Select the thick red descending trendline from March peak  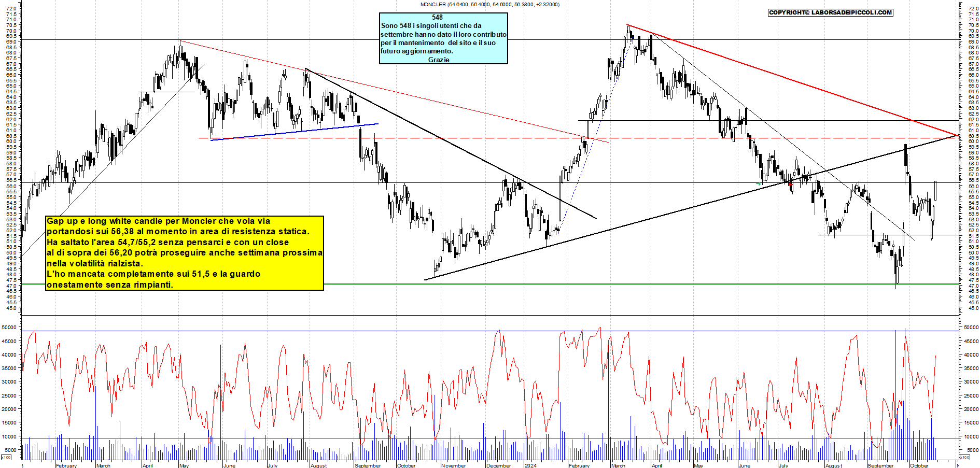pyautogui.click(x=792, y=80)
